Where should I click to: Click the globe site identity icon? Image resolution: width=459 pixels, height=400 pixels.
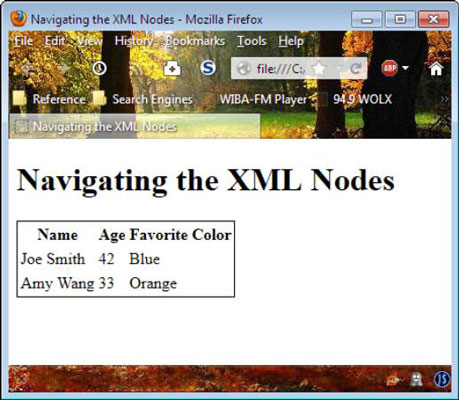[x=244, y=69]
